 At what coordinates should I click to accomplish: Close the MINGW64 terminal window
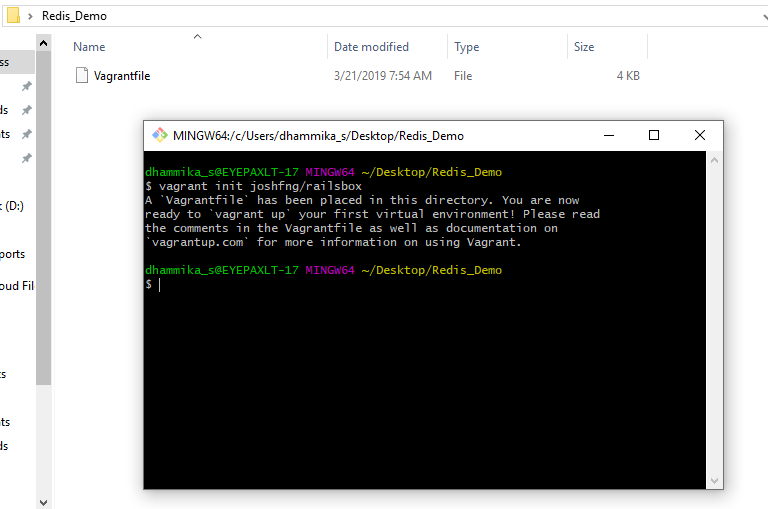click(x=700, y=135)
